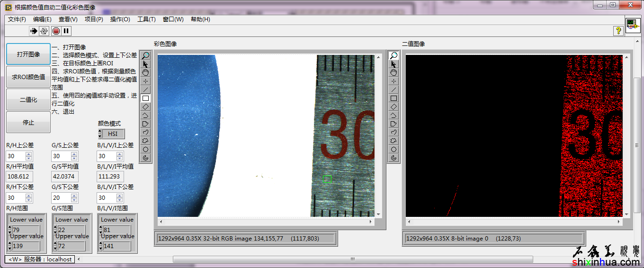Open the context help question mark icon
Viewport: 644px width, 268px height.
coord(618,31)
